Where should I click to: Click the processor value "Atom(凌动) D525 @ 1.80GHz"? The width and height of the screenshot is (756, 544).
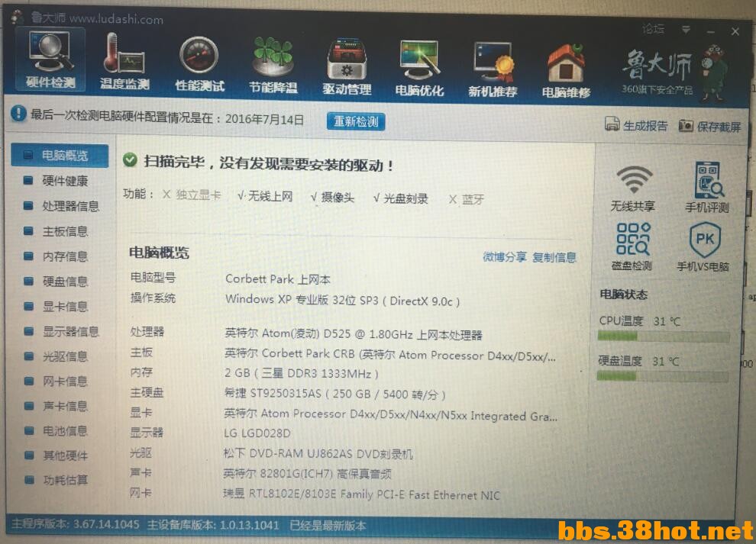(x=337, y=334)
